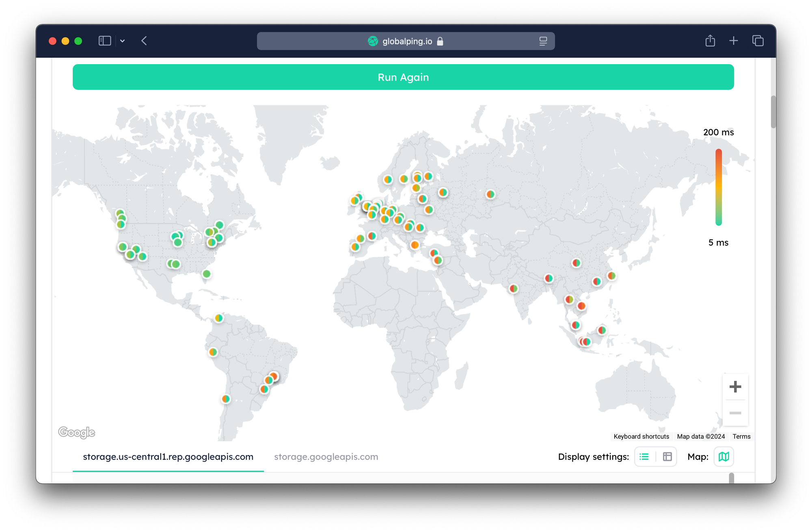Click the page vertical scrollbar

773,112
